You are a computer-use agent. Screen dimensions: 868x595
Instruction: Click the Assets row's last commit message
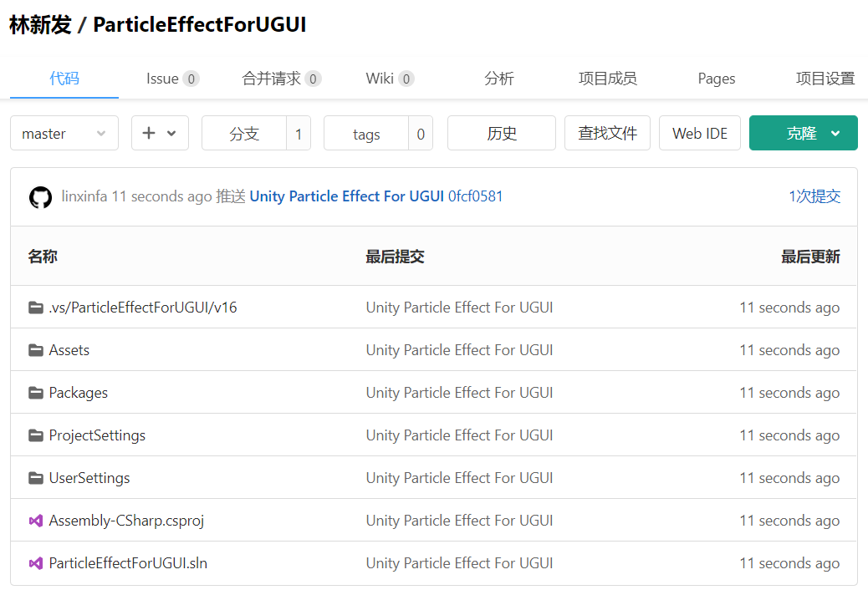(459, 350)
